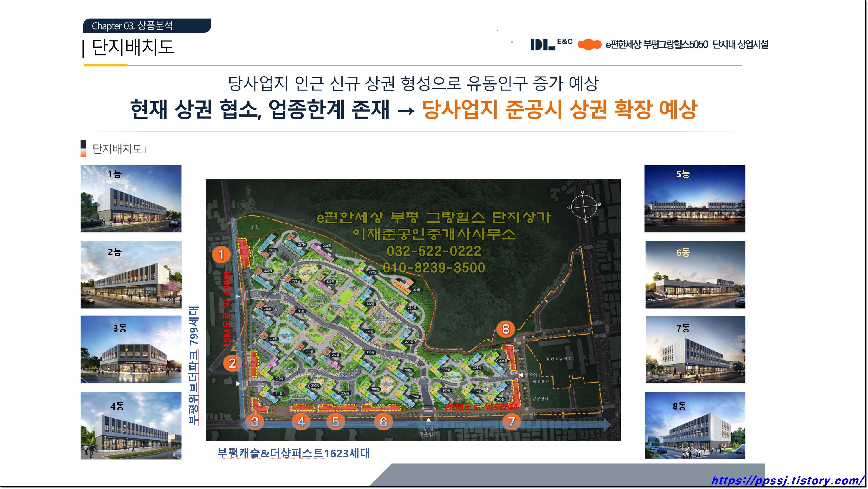
Task: Click the '228동' building label
Action: coord(327,246)
